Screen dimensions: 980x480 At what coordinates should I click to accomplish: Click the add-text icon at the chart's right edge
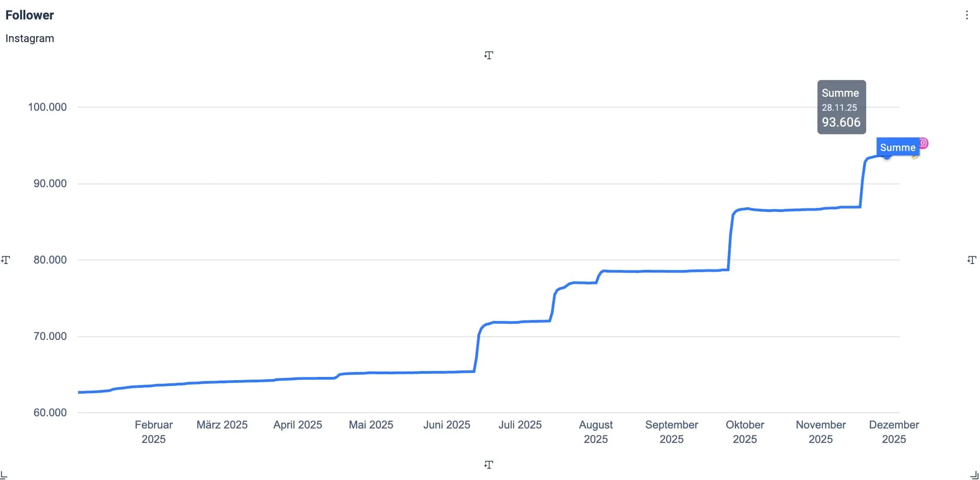972,260
